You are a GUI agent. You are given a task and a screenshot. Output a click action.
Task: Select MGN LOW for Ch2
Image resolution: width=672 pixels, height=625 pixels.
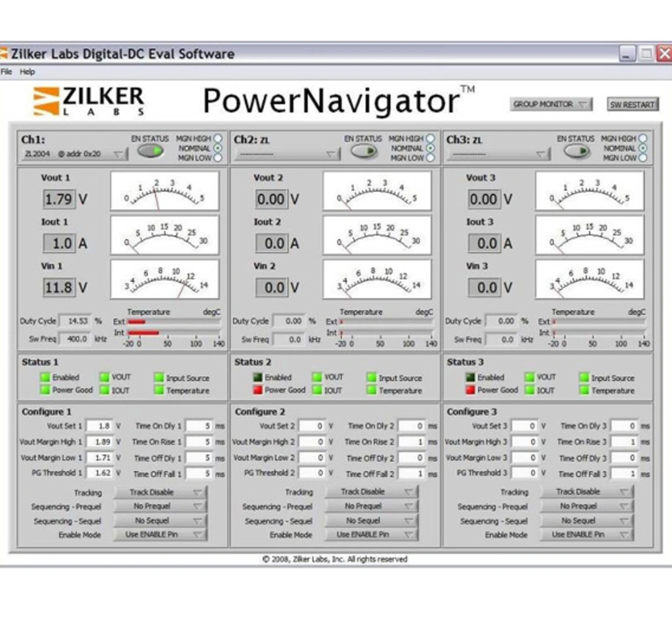430,158
